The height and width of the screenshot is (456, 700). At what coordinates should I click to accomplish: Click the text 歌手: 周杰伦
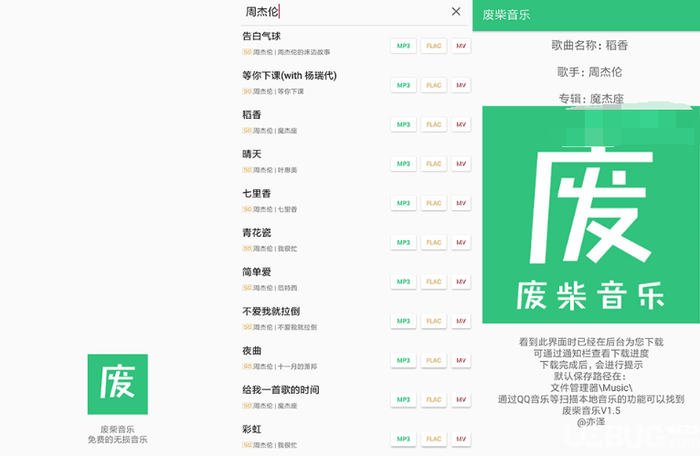(590, 72)
